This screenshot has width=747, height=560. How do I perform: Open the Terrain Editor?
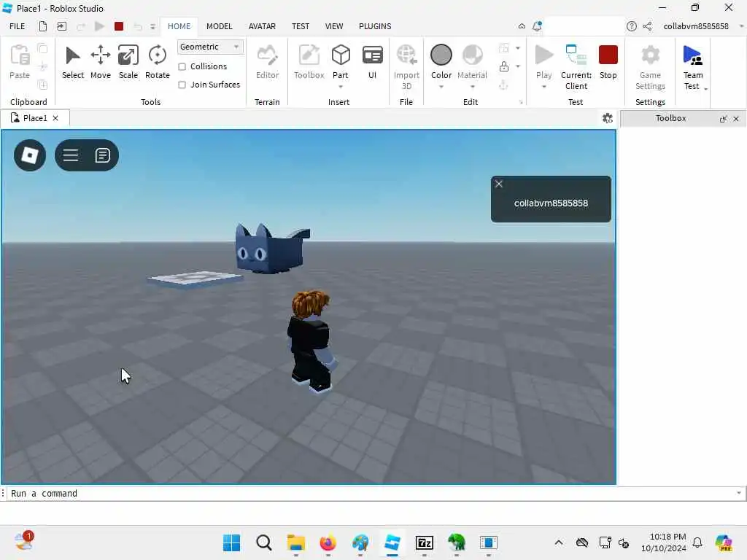(267, 62)
